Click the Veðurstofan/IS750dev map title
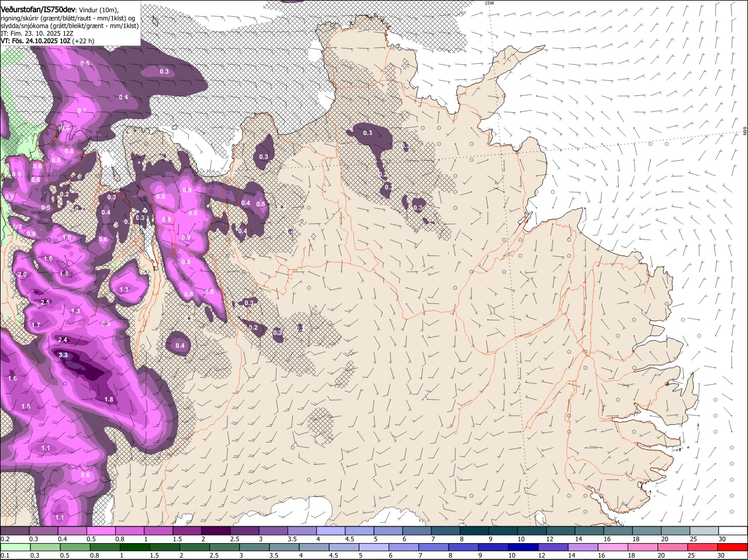Screen dimensions: 748x560 click(38, 9)
